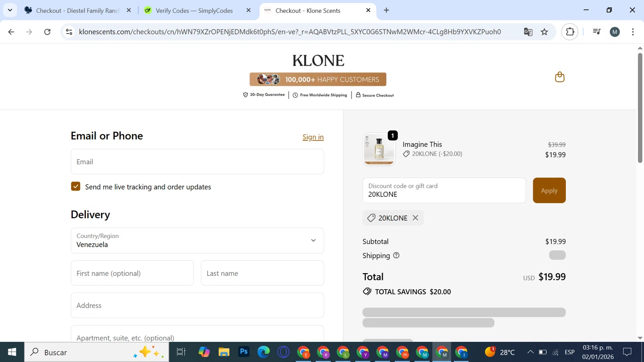Click the KLONE logo
This screenshot has width=644, height=362.
coord(318,60)
